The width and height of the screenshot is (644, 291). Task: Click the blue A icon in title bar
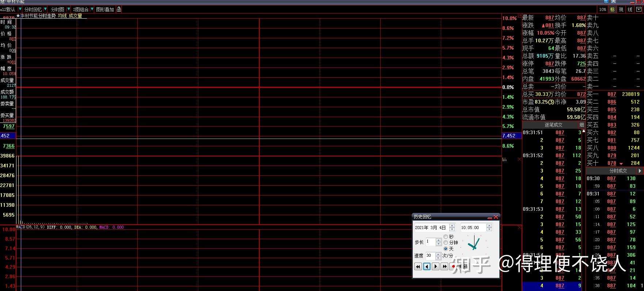click(613, 1)
